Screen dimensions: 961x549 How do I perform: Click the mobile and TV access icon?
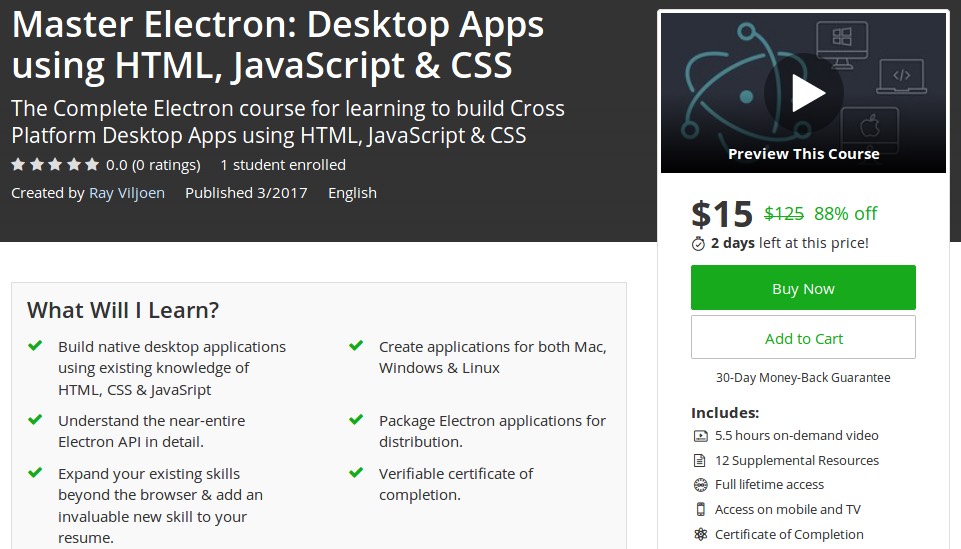tap(700, 510)
